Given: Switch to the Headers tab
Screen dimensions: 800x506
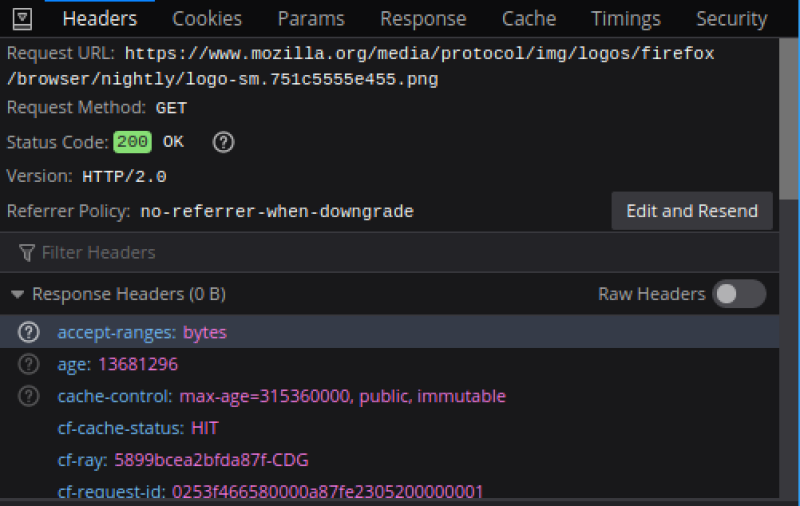Looking at the screenshot, I should (x=99, y=19).
